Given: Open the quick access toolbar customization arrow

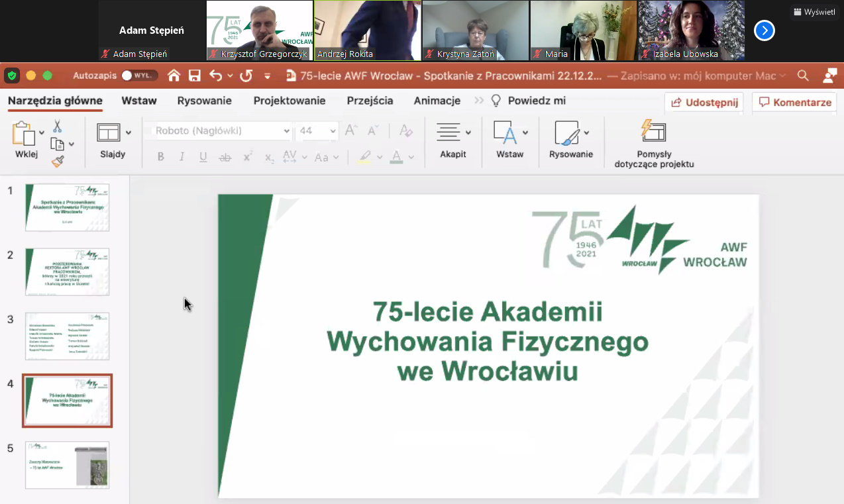Looking at the screenshot, I should [267, 76].
